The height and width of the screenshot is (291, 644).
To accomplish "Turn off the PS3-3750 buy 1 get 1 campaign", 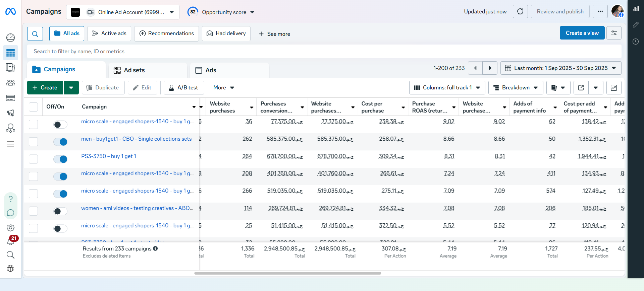I will [x=60, y=159].
